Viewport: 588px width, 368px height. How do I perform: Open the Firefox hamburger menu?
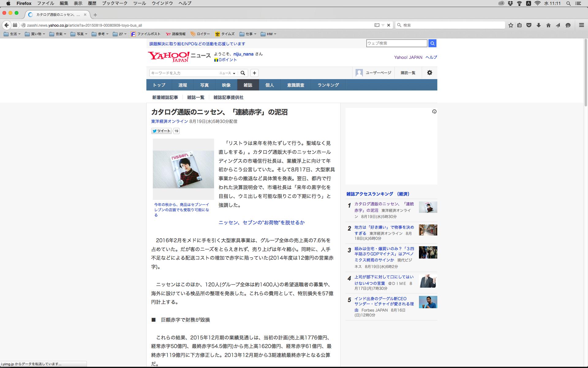(x=582, y=25)
